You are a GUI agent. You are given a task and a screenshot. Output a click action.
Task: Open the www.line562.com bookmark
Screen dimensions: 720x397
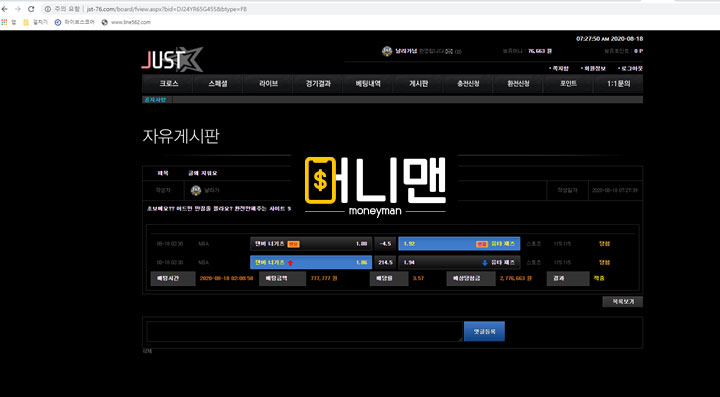(126, 22)
